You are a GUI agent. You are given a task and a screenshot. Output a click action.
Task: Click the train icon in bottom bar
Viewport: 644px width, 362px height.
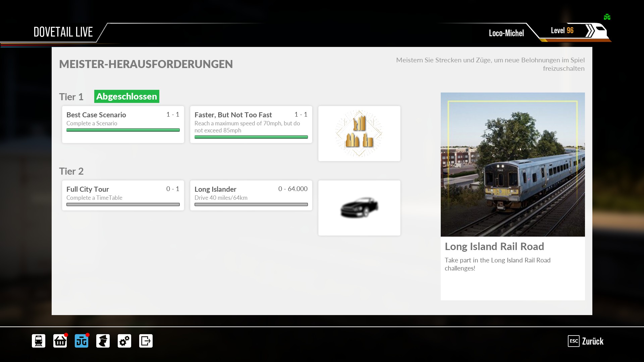point(39,341)
